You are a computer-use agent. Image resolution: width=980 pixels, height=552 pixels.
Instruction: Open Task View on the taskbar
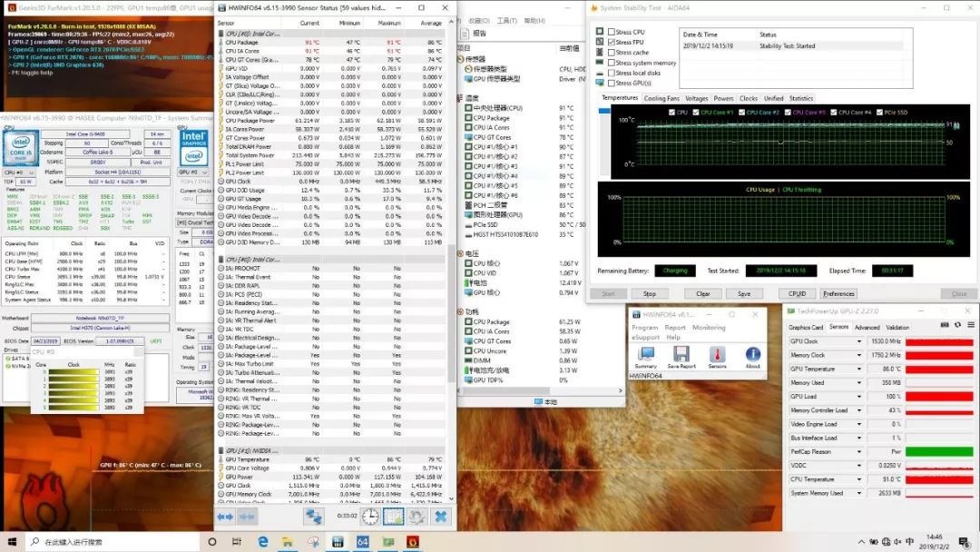[x=236, y=541]
